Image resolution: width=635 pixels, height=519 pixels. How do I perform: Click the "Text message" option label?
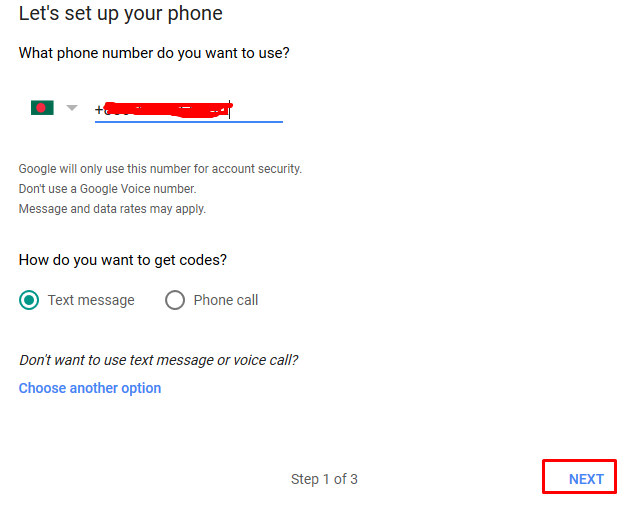(x=91, y=300)
